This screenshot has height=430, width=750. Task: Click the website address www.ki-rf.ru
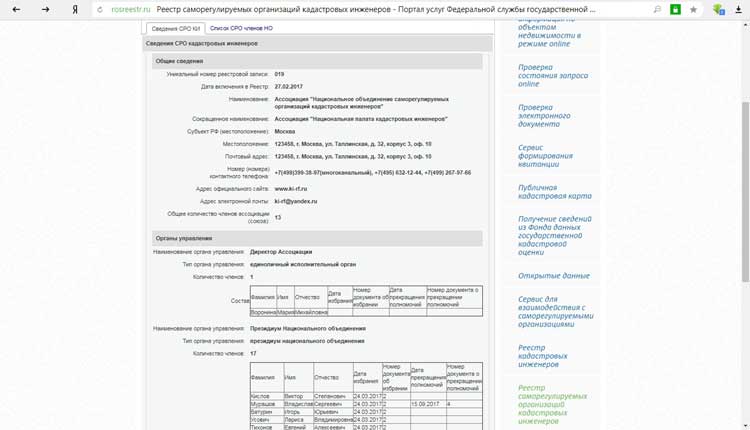click(x=291, y=189)
